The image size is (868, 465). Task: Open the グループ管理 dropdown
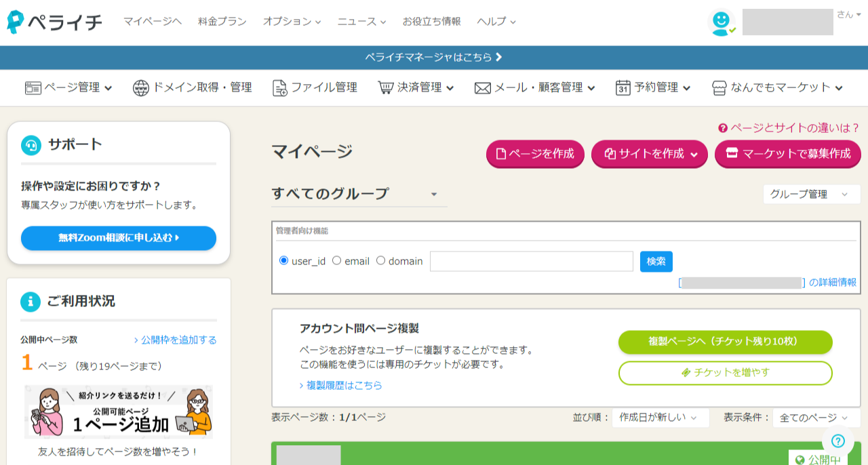811,195
